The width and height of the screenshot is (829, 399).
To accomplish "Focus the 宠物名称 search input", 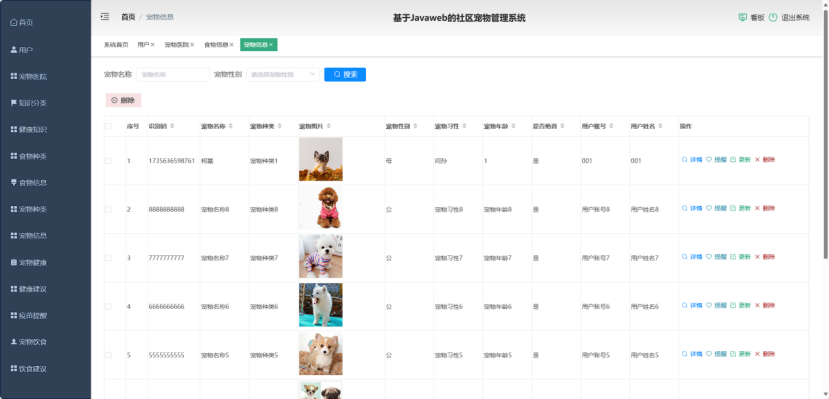I will coord(173,75).
